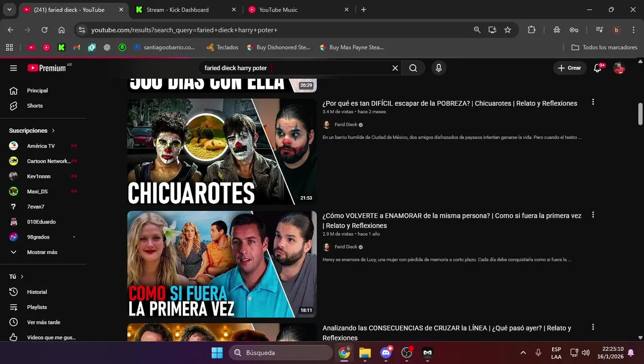The height and width of the screenshot is (364, 644).
Task: Go back in browser history
Action: 11,30
